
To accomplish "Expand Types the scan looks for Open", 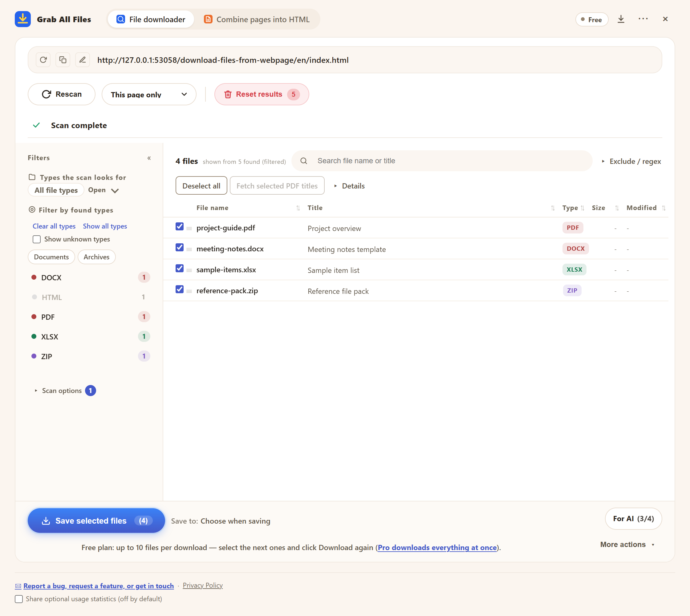I will click(x=103, y=190).
